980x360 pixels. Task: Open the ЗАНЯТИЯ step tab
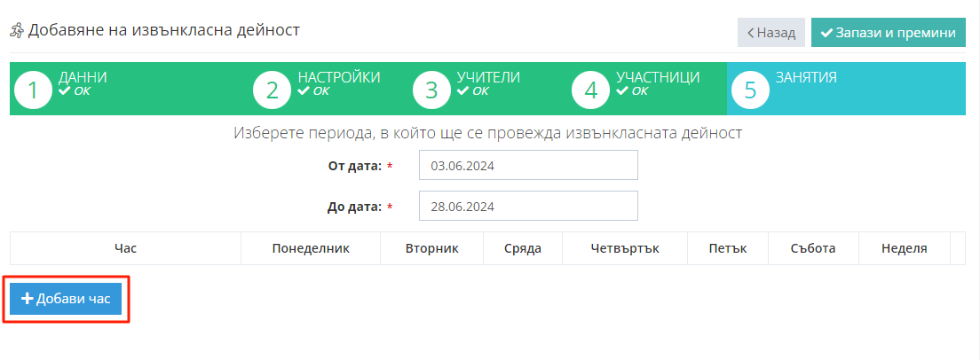tap(806, 78)
